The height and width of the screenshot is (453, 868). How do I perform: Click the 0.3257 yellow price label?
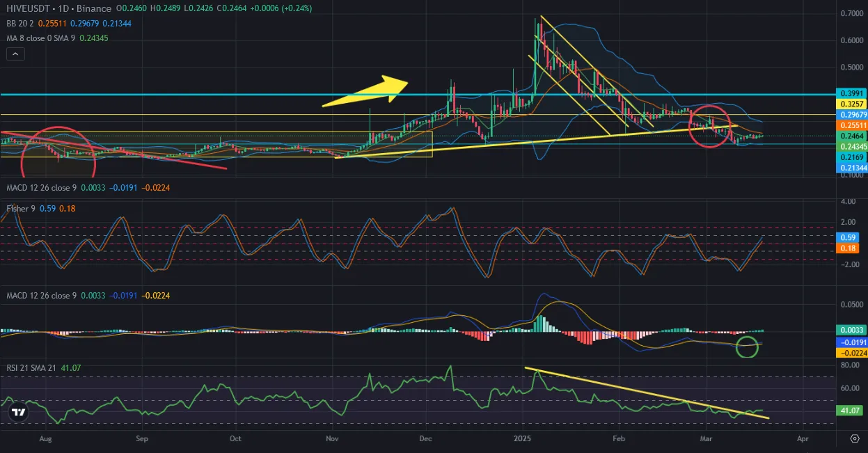pos(851,104)
